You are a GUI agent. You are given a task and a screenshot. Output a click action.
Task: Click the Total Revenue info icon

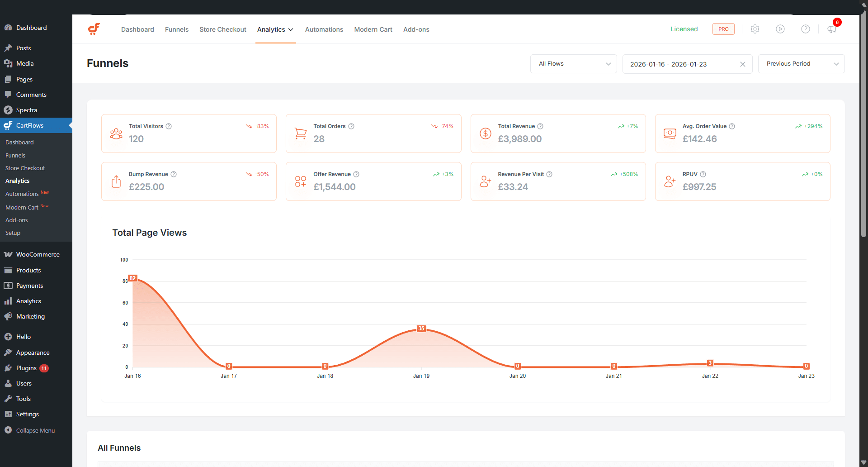click(540, 126)
